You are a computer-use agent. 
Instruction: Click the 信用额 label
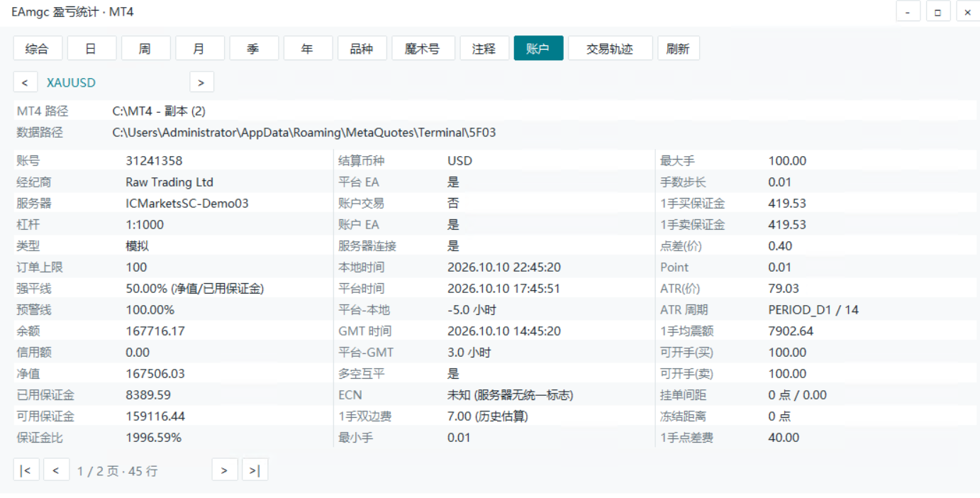point(34,353)
